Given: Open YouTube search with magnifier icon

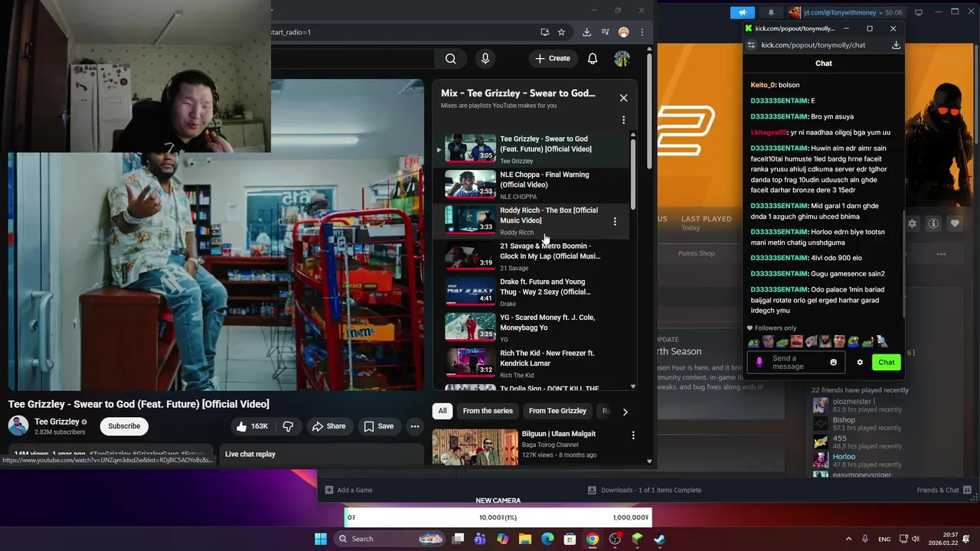Looking at the screenshot, I should pyautogui.click(x=451, y=58).
